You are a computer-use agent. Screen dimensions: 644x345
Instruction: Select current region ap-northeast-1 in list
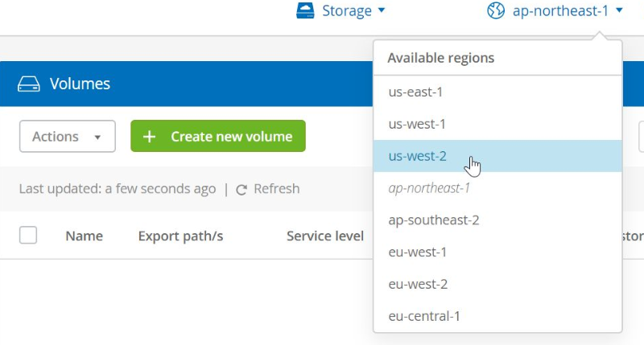tap(497, 188)
